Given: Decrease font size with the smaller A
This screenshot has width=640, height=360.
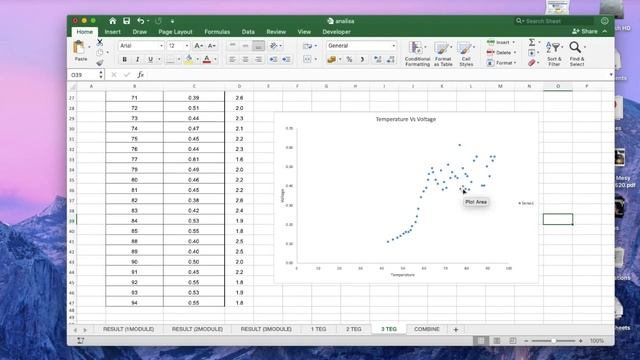Looking at the screenshot, I should point(212,46).
